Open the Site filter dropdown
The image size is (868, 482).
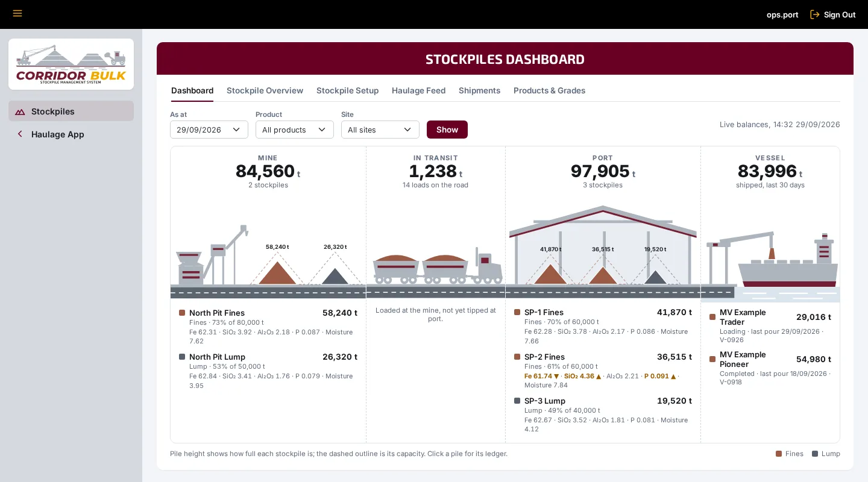click(x=380, y=130)
